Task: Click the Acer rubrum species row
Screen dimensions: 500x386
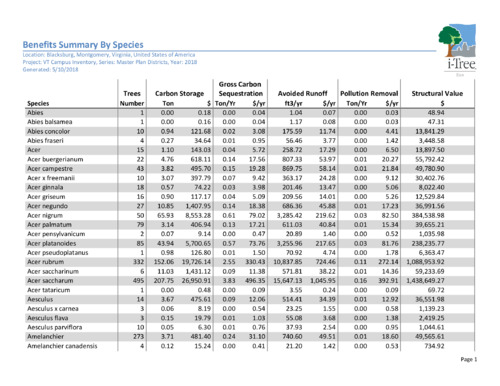Action: click(x=250, y=262)
